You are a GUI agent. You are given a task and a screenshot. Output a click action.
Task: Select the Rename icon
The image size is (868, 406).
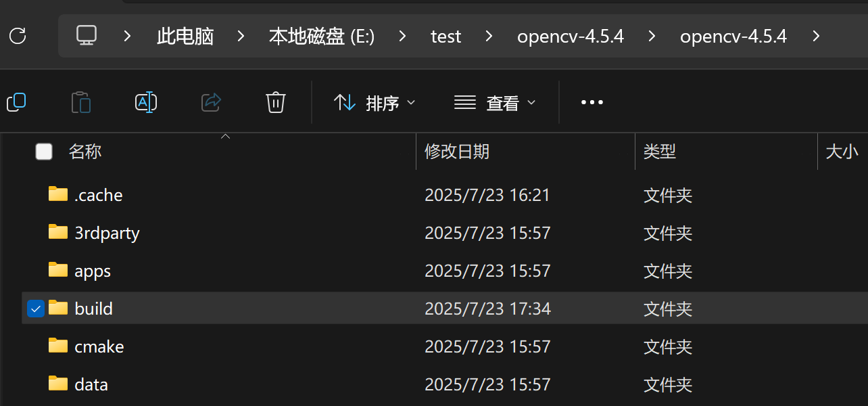coord(146,102)
